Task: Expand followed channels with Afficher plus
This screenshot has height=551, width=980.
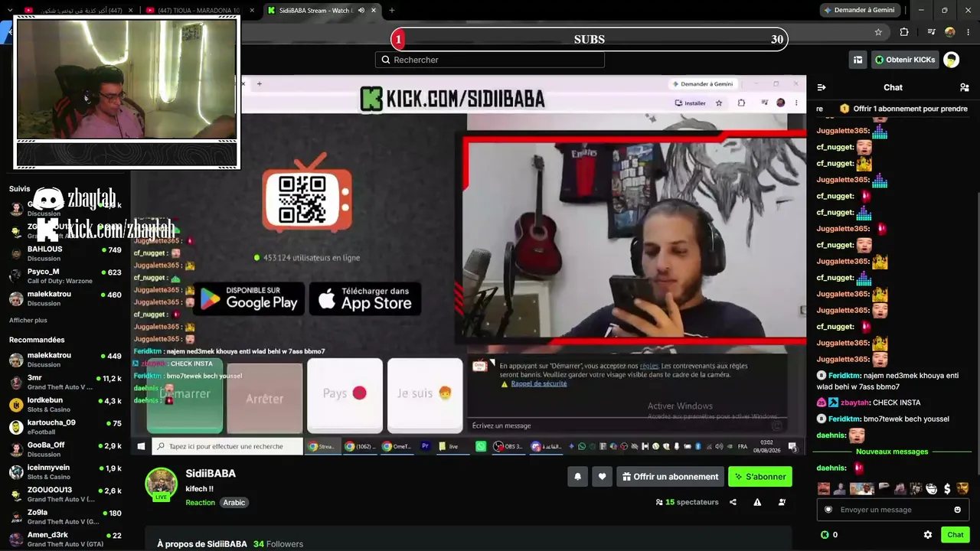Action: point(28,321)
